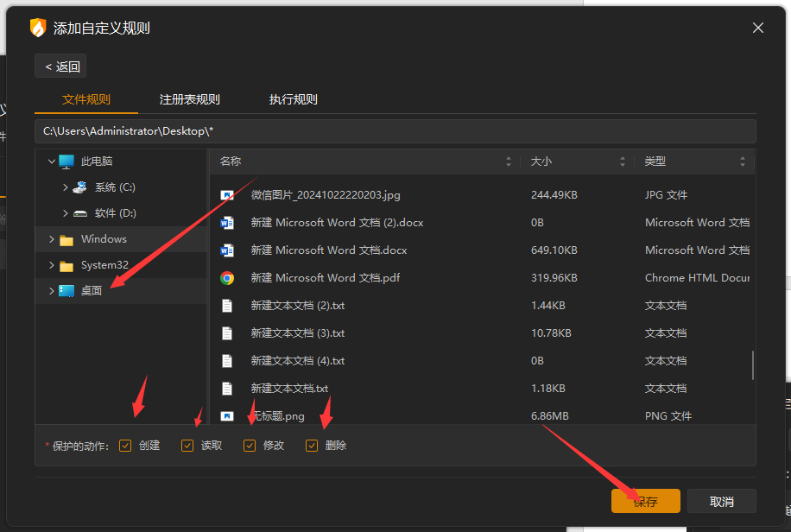Open the 执行规则 tab
The height and width of the screenshot is (532, 791).
click(x=294, y=99)
